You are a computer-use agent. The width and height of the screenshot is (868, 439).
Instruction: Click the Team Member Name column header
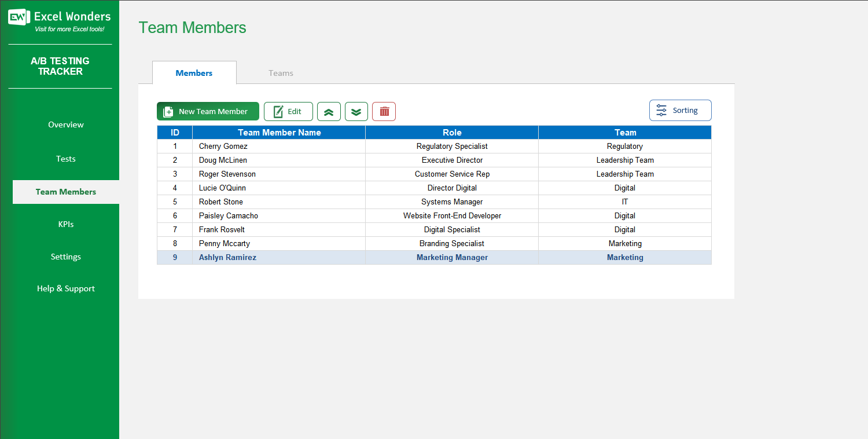278,132
